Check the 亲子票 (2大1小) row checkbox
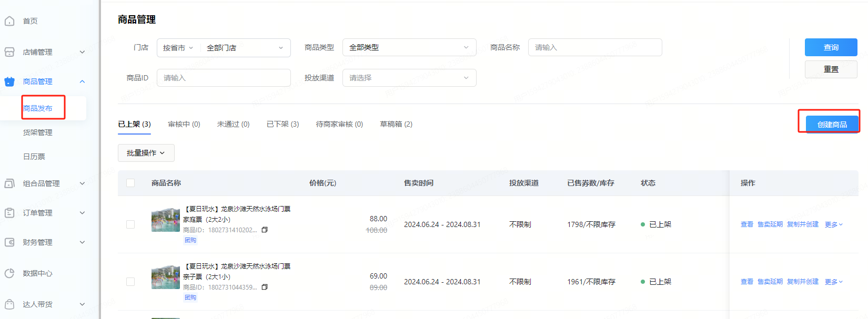Image resolution: width=868 pixels, height=319 pixels. point(130,282)
